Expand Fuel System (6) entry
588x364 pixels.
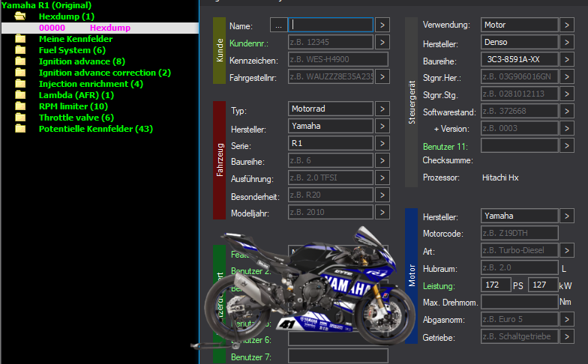click(72, 50)
